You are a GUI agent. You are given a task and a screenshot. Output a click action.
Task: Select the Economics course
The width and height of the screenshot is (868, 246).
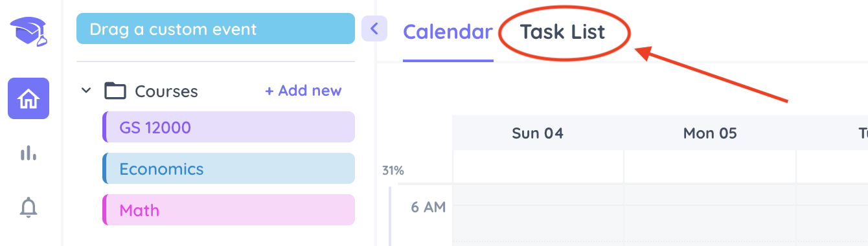[x=229, y=168]
